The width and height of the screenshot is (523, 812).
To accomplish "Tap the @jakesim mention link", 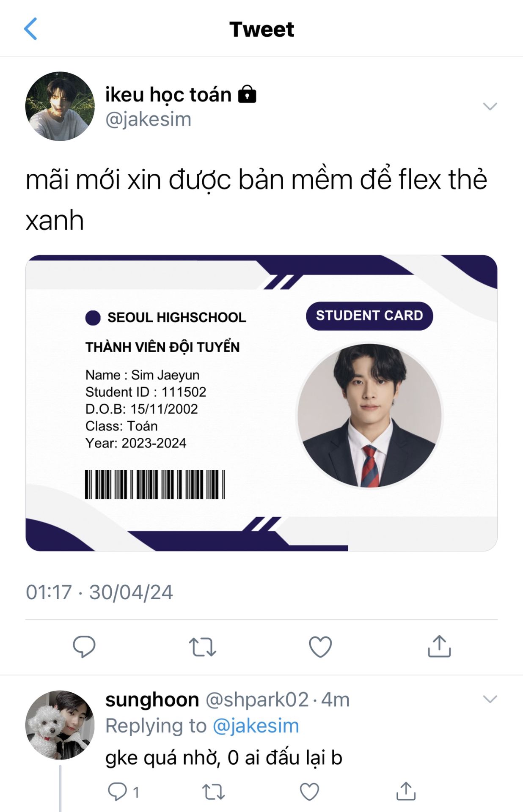I will point(256,726).
